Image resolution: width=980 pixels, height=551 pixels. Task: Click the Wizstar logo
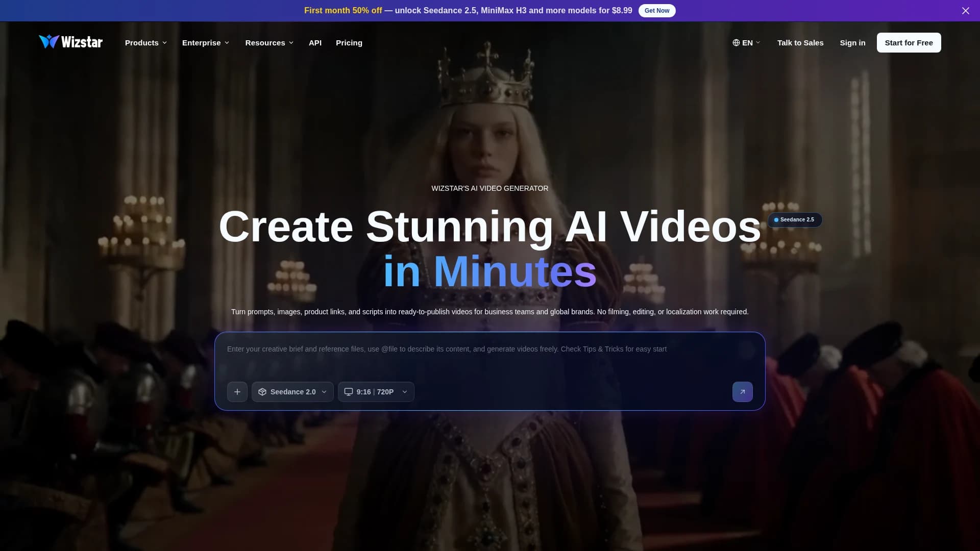(x=71, y=42)
